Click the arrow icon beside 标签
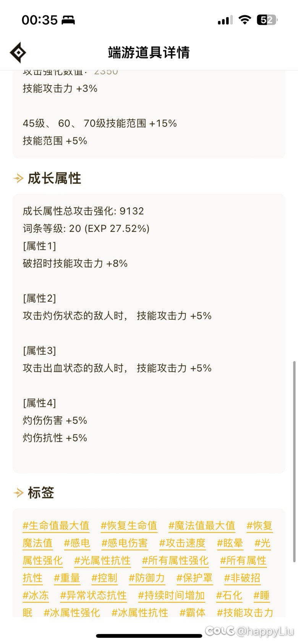 click(x=18, y=493)
